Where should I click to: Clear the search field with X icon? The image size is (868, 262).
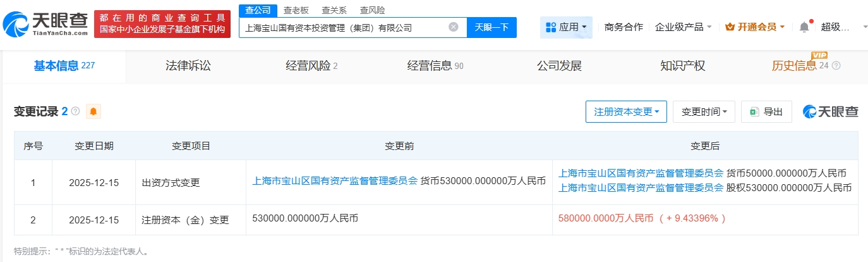point(454,27)
